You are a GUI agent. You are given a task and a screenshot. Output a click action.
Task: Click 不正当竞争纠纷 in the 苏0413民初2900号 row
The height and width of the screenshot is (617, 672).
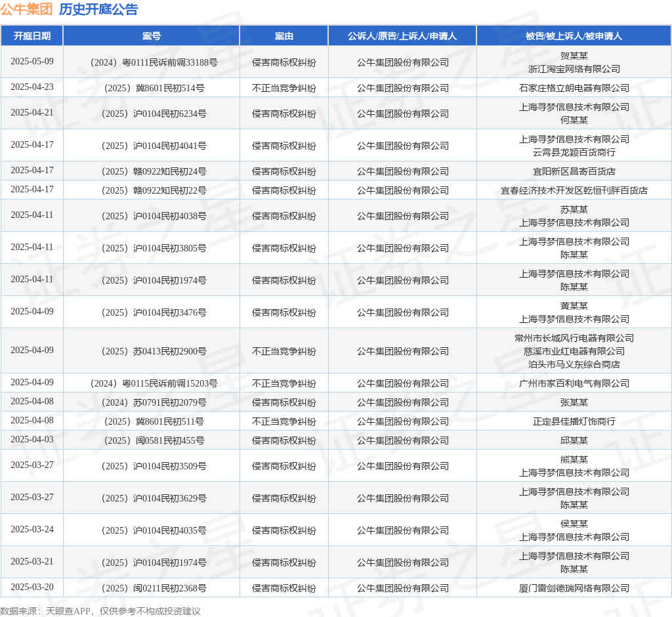(283, 351)
